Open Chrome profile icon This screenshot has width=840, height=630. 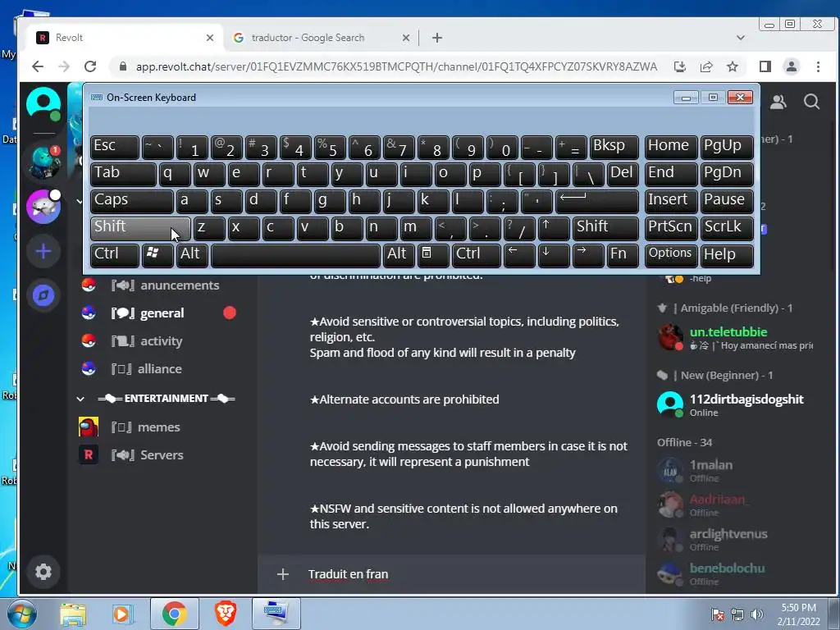(792, 66)
